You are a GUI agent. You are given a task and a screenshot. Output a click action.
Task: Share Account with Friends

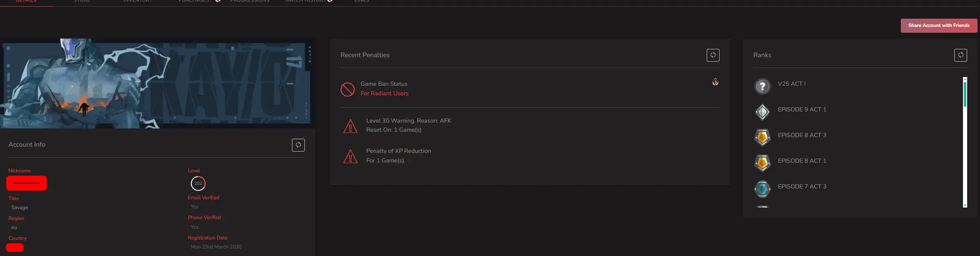939,26
